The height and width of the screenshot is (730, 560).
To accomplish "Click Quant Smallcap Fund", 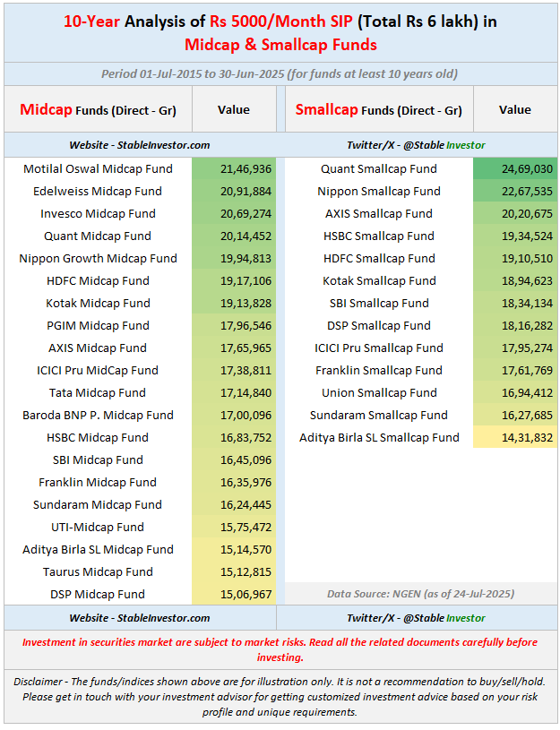I will point(379,168).
